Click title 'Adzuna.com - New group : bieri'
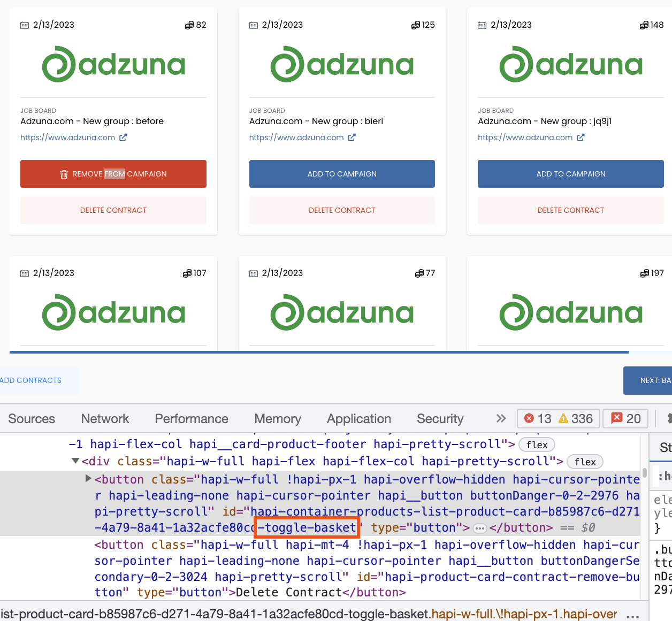 pyautogui.click(x=316, y=121)
